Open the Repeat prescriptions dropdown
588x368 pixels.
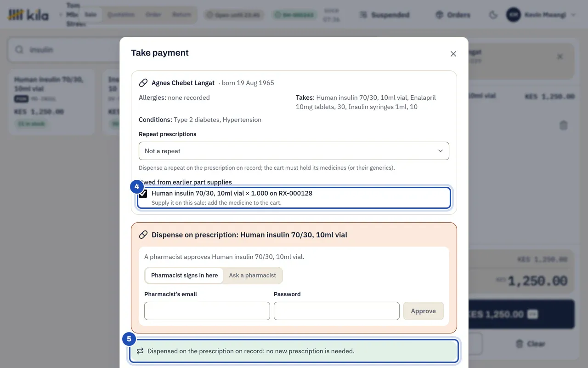coord(294,151)
